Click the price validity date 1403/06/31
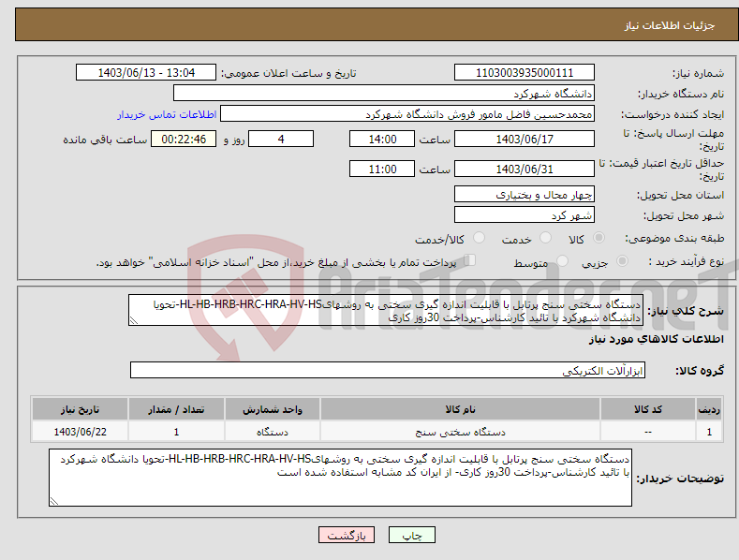Viewport: 739px width, 560px height. point(525,169)
